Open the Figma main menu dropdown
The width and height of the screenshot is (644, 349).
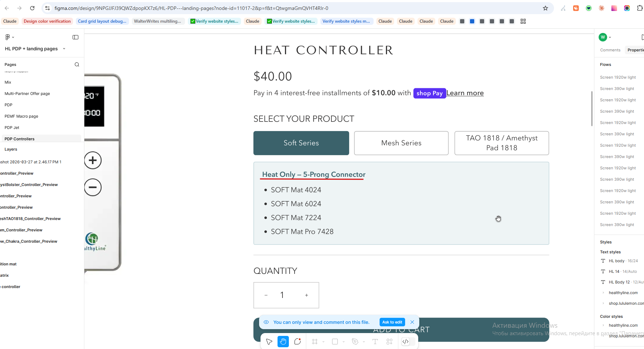point(10,37)
